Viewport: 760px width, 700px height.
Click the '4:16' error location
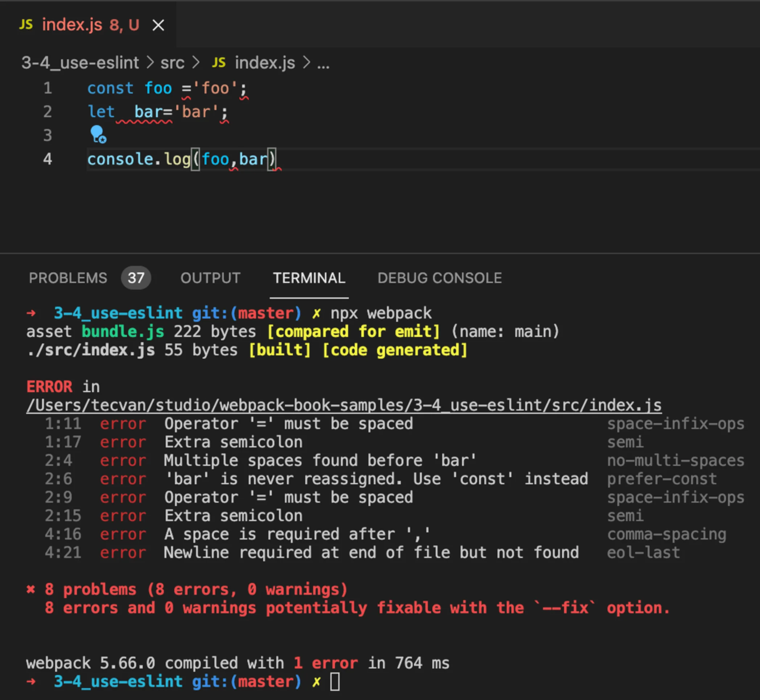(63, 534)
